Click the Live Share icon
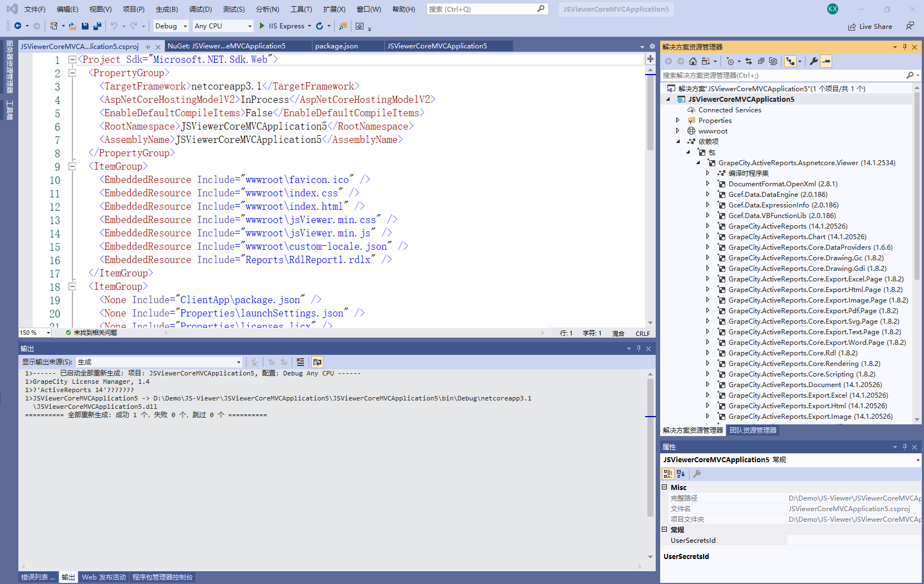Image resolution: width=924 pixels, height=584 pixels. 852,27
